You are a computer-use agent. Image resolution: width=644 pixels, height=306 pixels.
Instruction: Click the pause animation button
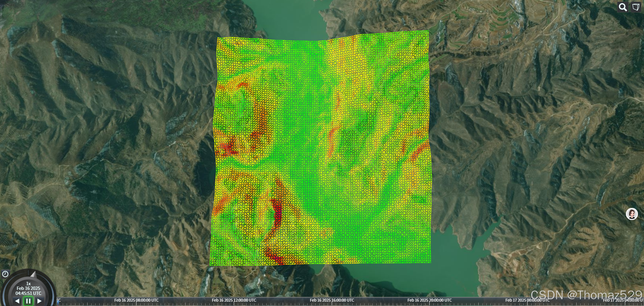[x=28, y=301]
